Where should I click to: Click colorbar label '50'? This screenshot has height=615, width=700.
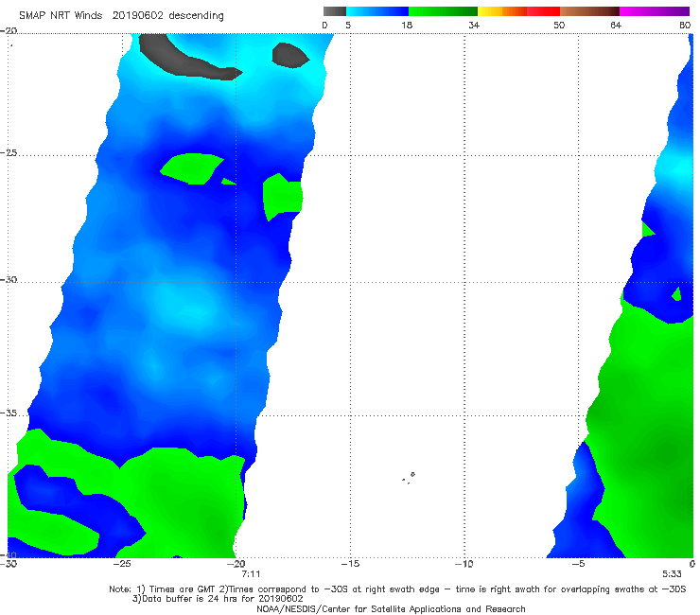pos(559,26)
